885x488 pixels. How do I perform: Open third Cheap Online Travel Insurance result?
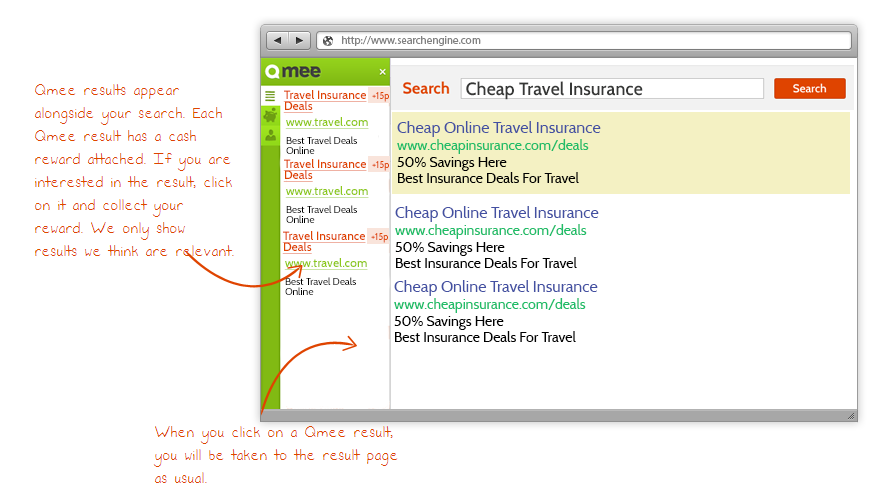pyautogui.click(x=496, y=287)
